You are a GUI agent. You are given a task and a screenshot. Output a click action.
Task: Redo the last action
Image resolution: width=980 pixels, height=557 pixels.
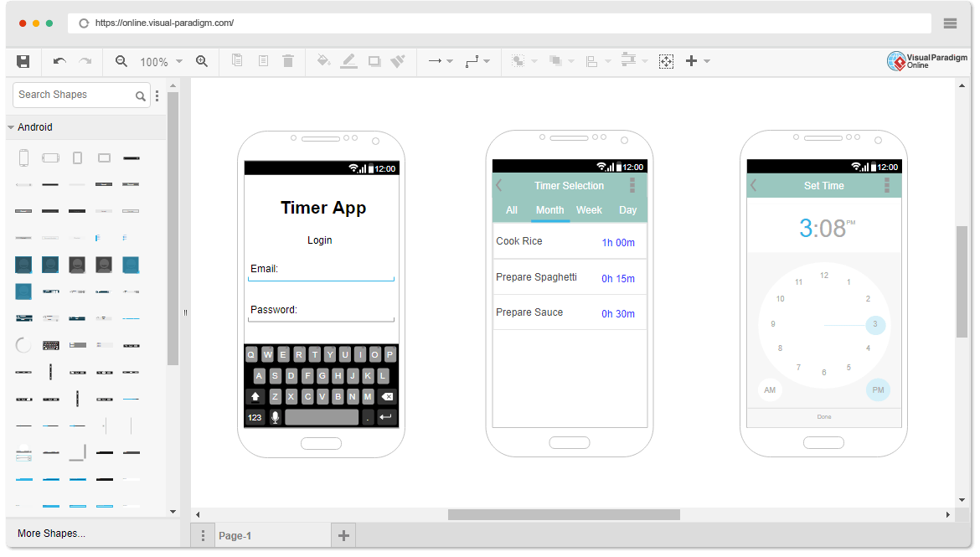(x=84, y=60)
